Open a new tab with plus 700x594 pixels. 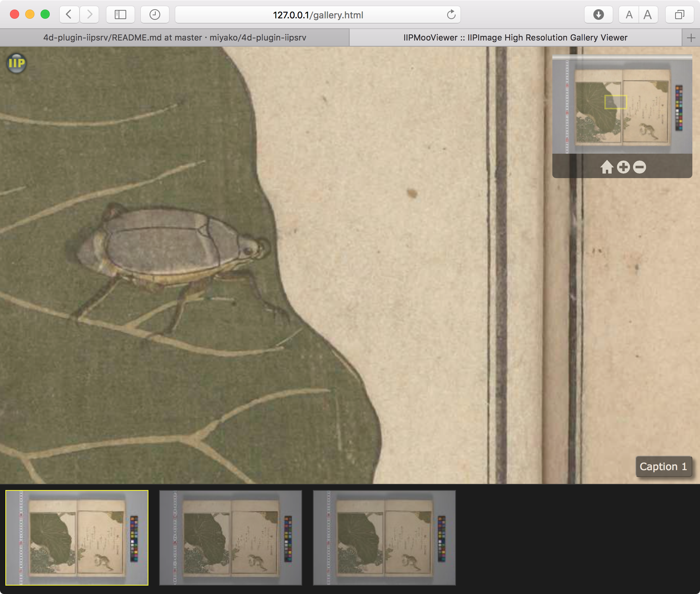691,37
